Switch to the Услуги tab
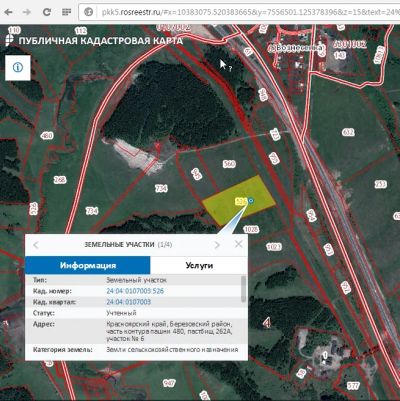Viewport: 400px width, 401px height. point(199,265)
